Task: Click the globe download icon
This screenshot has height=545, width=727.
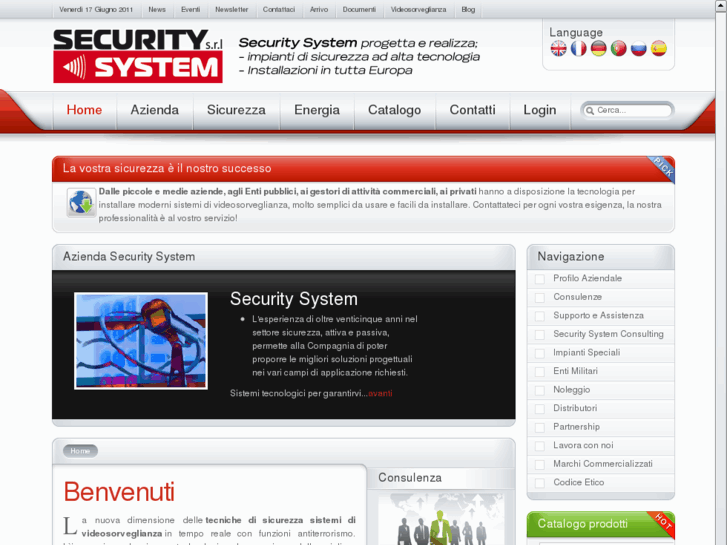Action: click(x=81, y=203)
